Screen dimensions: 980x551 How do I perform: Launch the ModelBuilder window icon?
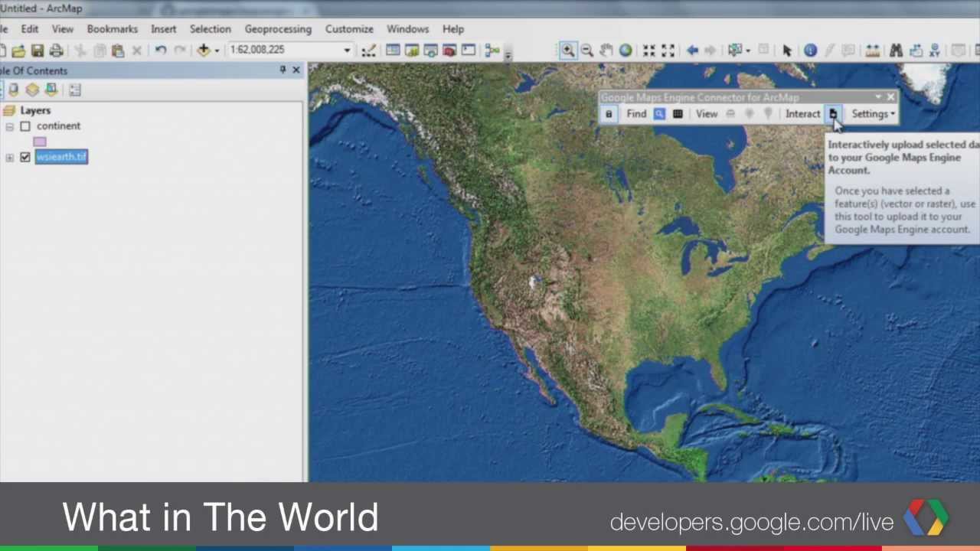(492, 51)
